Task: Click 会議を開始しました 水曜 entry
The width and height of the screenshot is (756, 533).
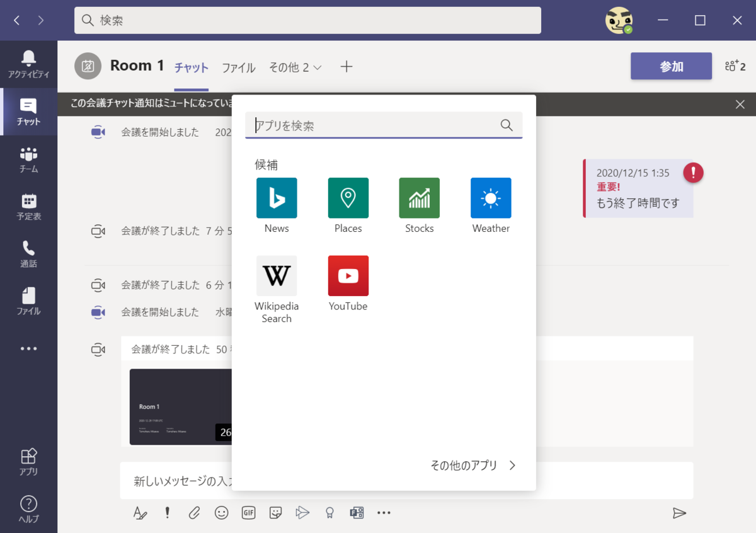Action: click(x=177, y=312)
